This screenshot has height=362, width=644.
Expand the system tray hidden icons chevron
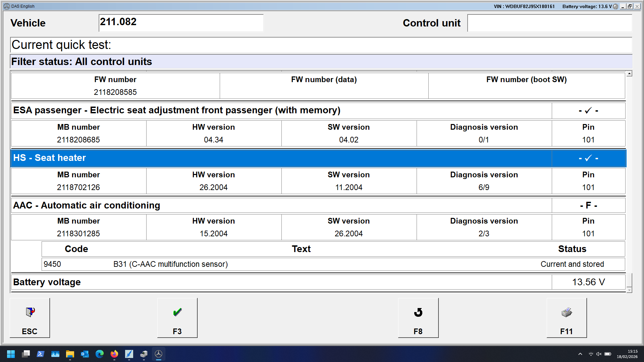[x=580, y=354]
